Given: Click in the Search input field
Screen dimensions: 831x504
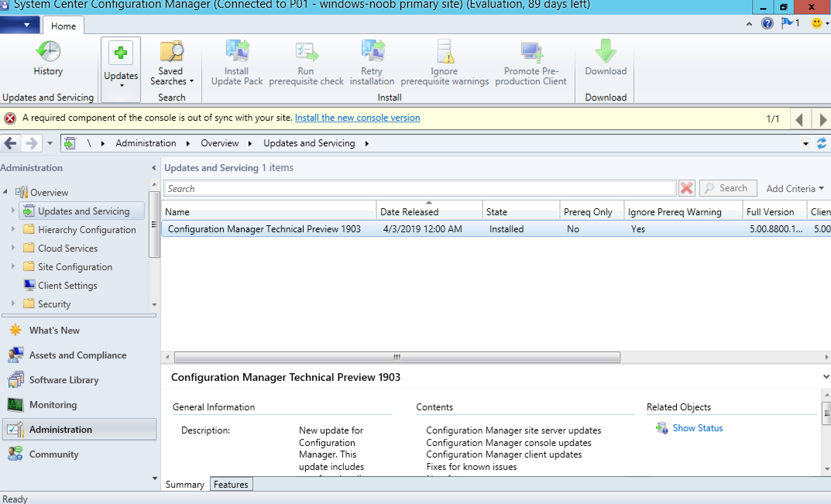Looking at the screenshot, I should [x=420, y=189].
